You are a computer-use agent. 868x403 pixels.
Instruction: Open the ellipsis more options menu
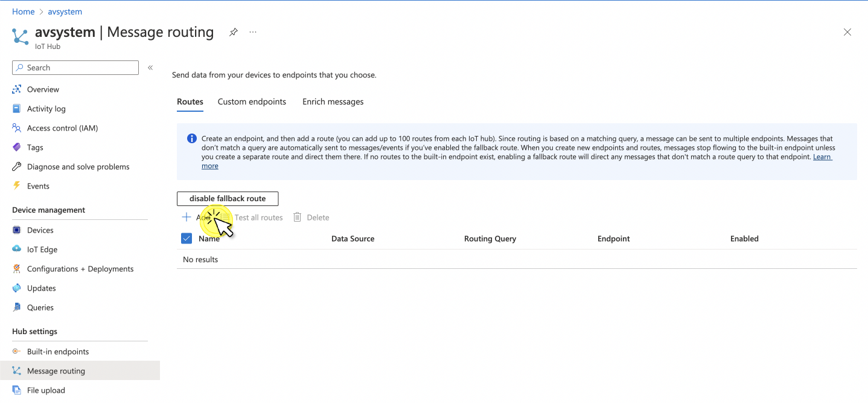tap(253, 32)
